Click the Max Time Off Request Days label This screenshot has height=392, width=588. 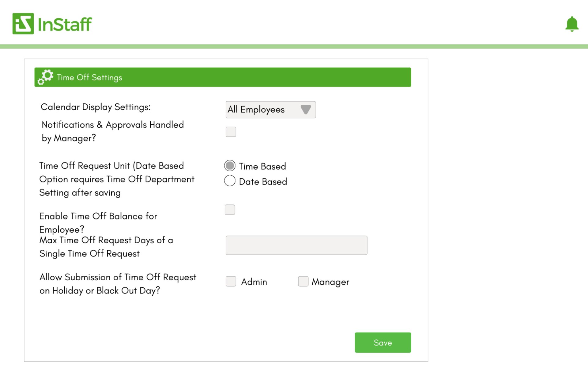point(106,247)
